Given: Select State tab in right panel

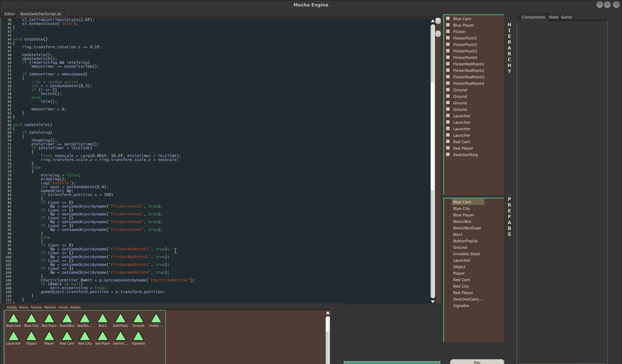Looking at the screenshot, I should click(x=554, y=17).
